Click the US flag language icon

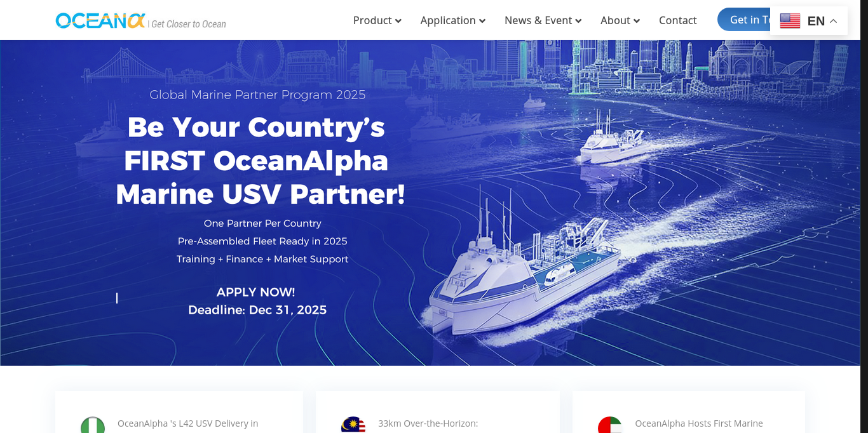coord(790,21)
